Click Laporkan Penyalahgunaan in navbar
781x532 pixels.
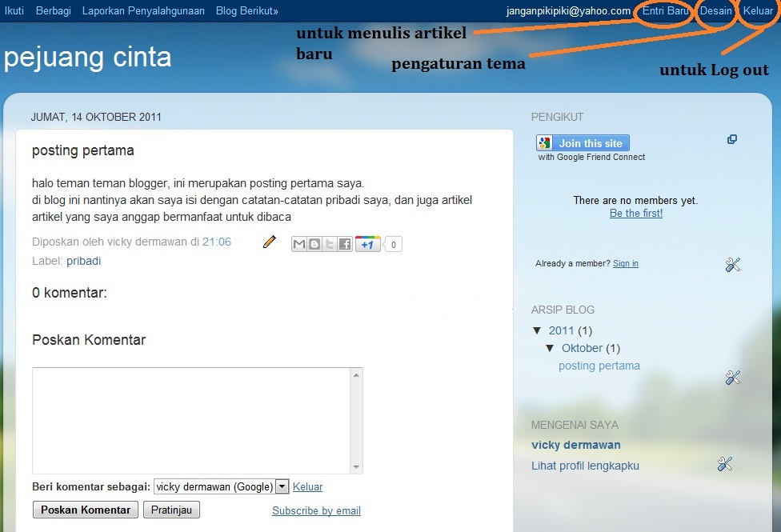tap(143, 10)
